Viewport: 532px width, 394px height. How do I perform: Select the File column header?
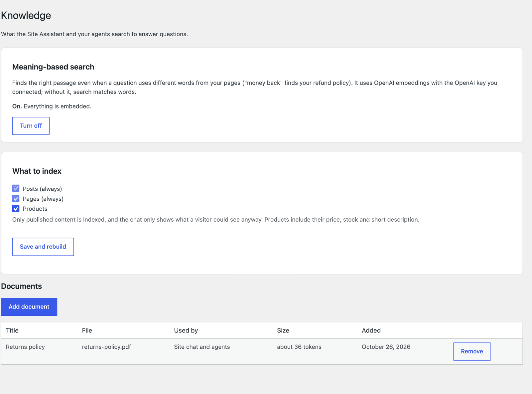[87, 330]
